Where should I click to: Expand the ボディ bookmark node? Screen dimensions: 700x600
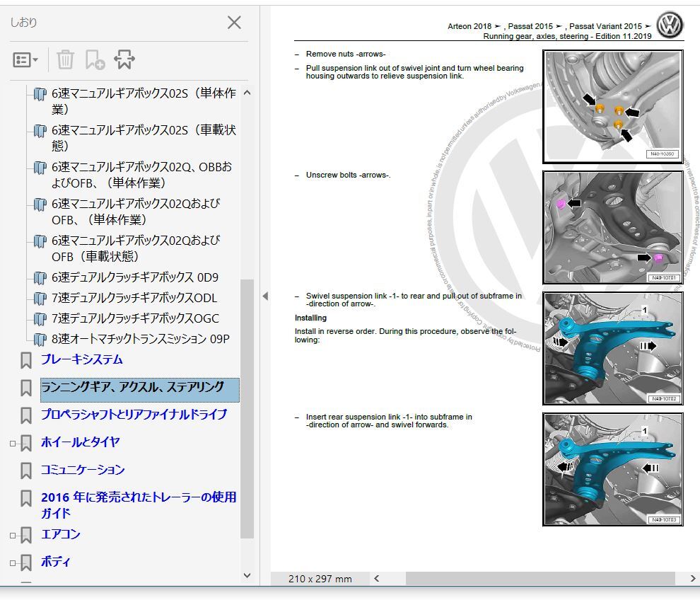point(13,563)
